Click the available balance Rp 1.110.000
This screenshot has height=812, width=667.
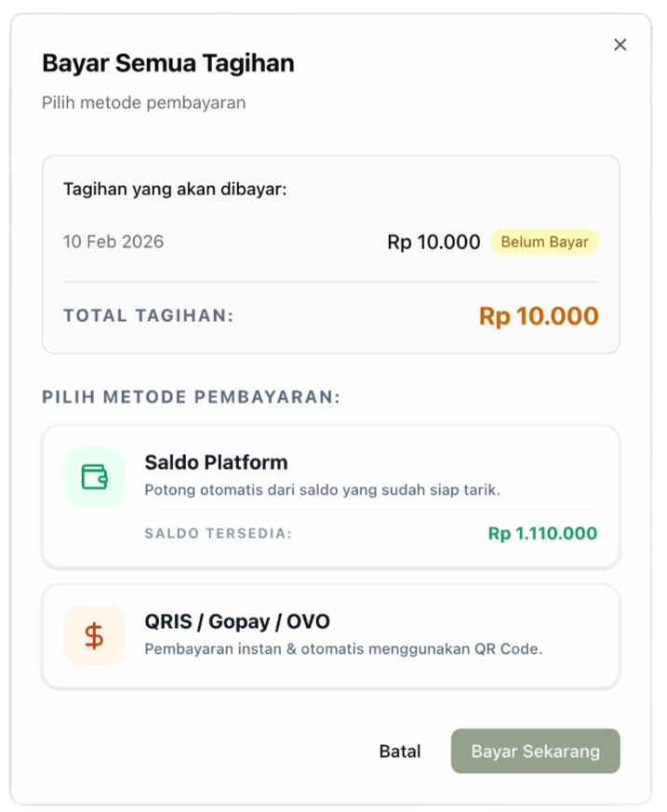pyautogui.click(x=542, y=534)
